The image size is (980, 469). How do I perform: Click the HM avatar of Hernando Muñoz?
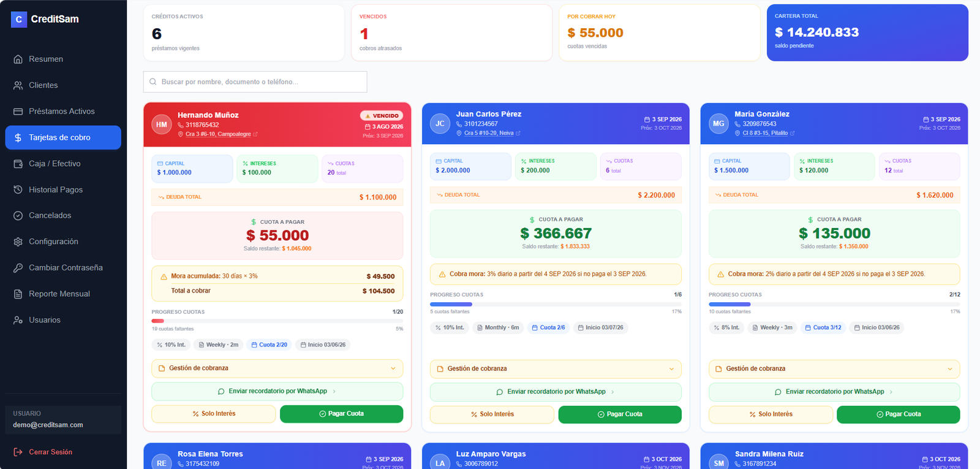pyautogui.click(x=161, y=124)
